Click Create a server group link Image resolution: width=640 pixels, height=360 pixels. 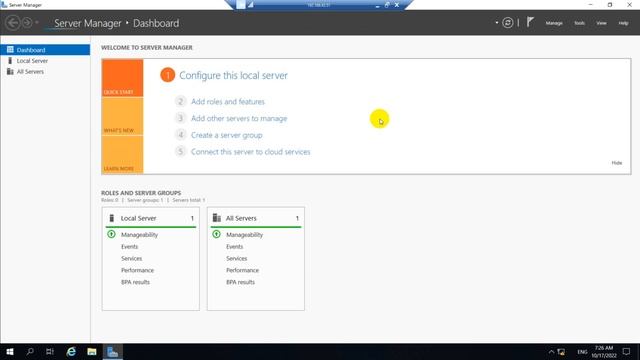[x=227, y=135]
